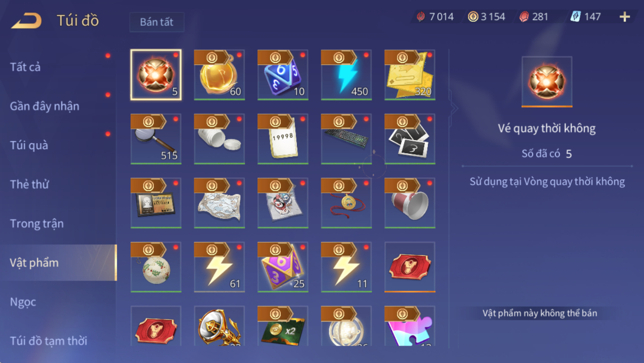Select the red paper cup item
Image resolution: width=644 pixels, height=363 pixels.
click(x=410, y=203)
